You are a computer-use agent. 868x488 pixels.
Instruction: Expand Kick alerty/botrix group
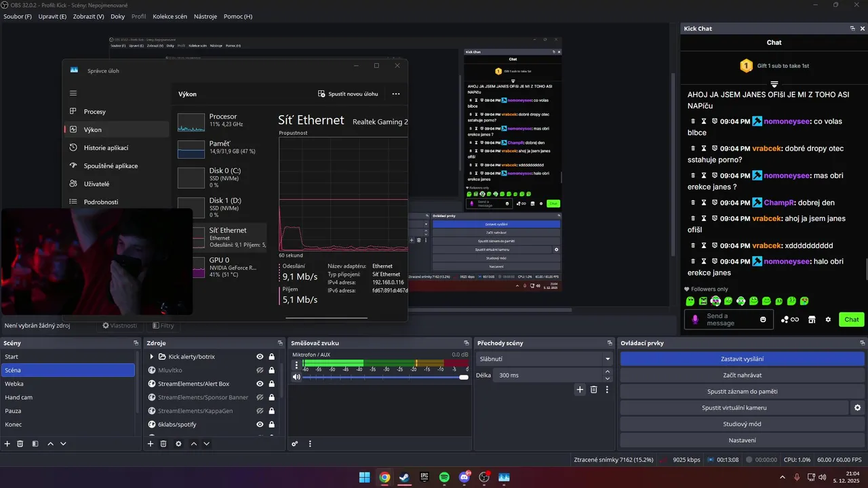coord(152,357)
